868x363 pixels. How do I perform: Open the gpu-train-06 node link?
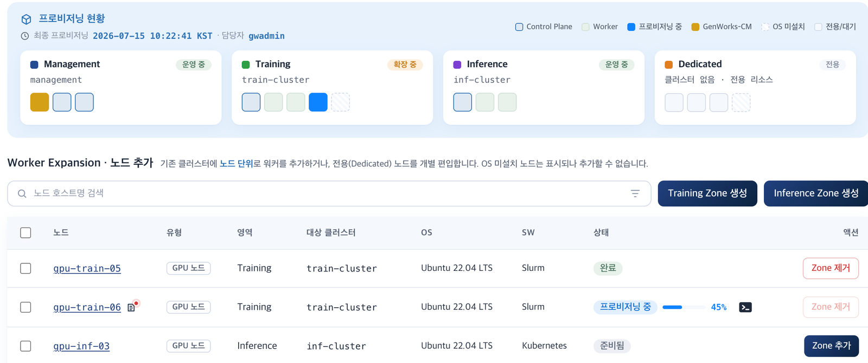[x=87, y=307]
